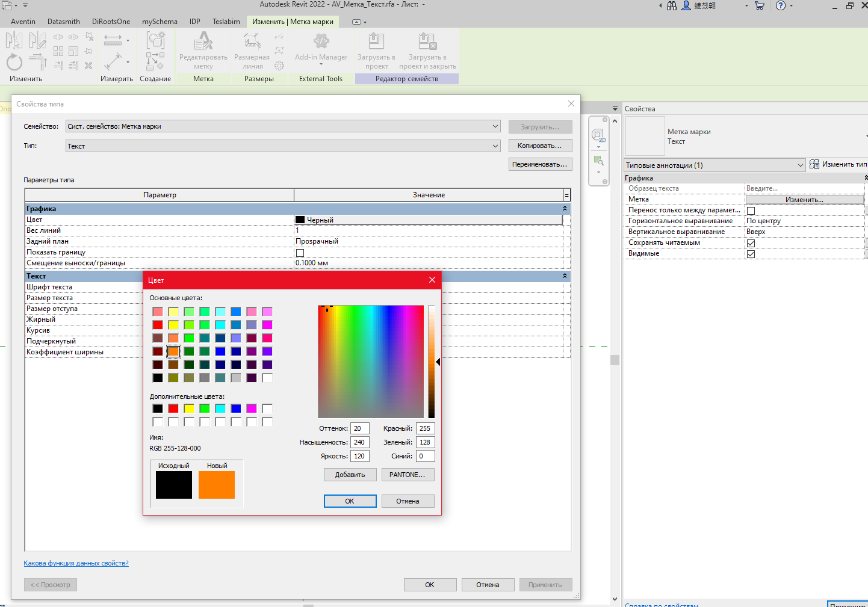Select the red basic color swatch
This screenshot has width=868, height=607.
point(158,325)
